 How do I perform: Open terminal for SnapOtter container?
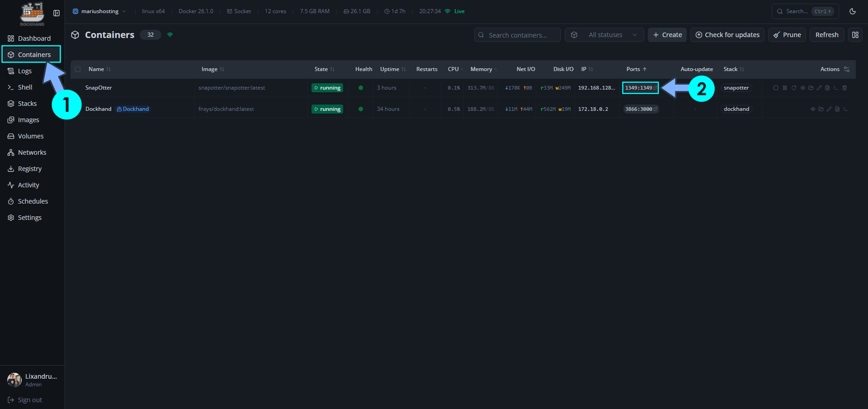click(x=835, y=88)
